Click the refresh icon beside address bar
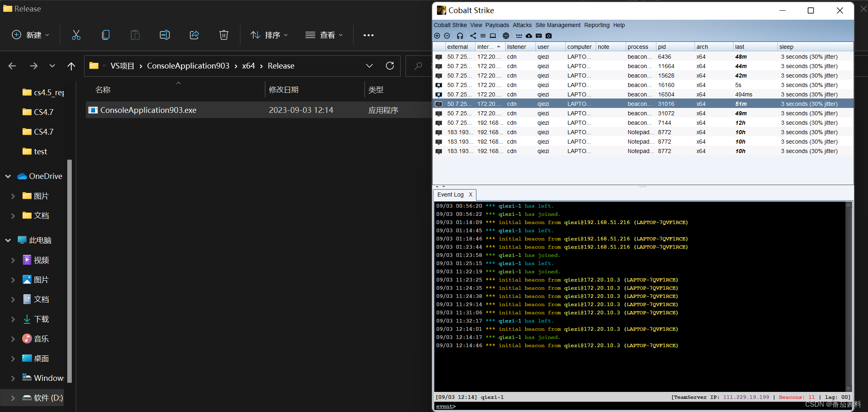The width and height of the screenshot is (868, 412). pyautogui.click(x=390, y=66)
